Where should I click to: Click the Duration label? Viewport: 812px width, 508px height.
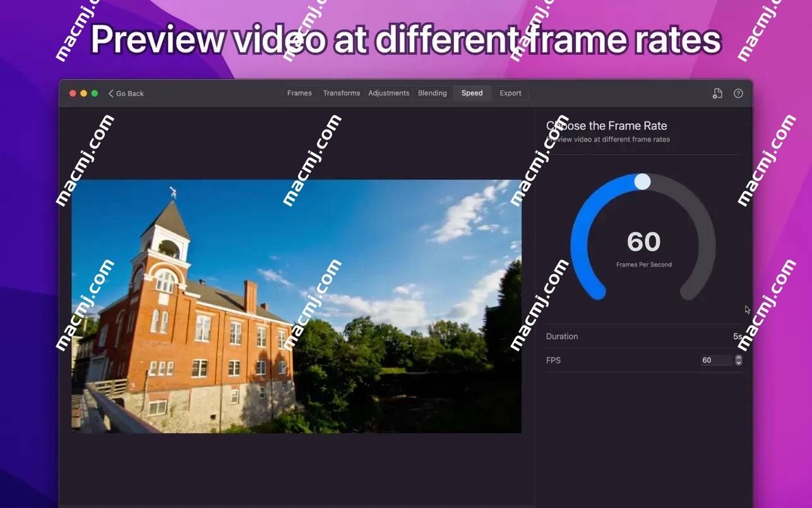point(562,336)
